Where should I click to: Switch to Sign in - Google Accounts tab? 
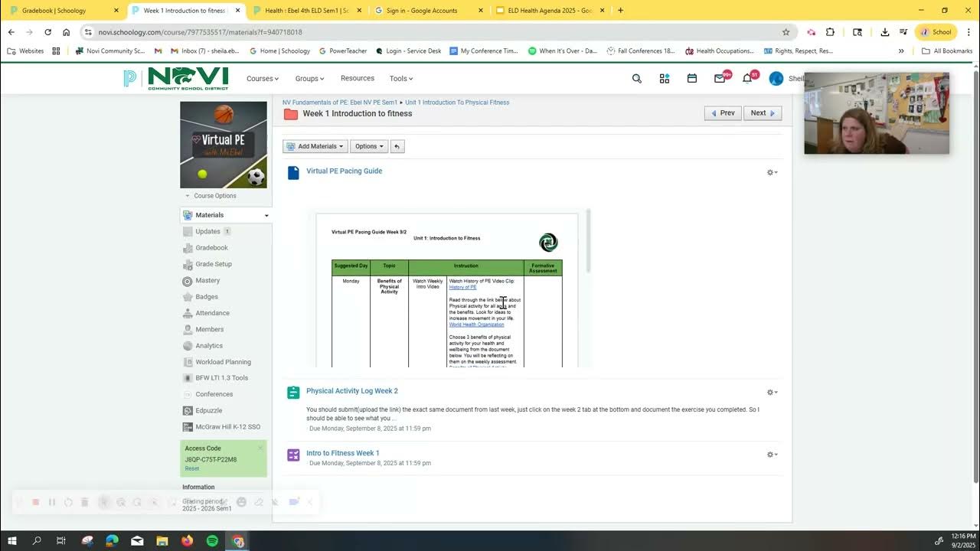coord(429,11)
